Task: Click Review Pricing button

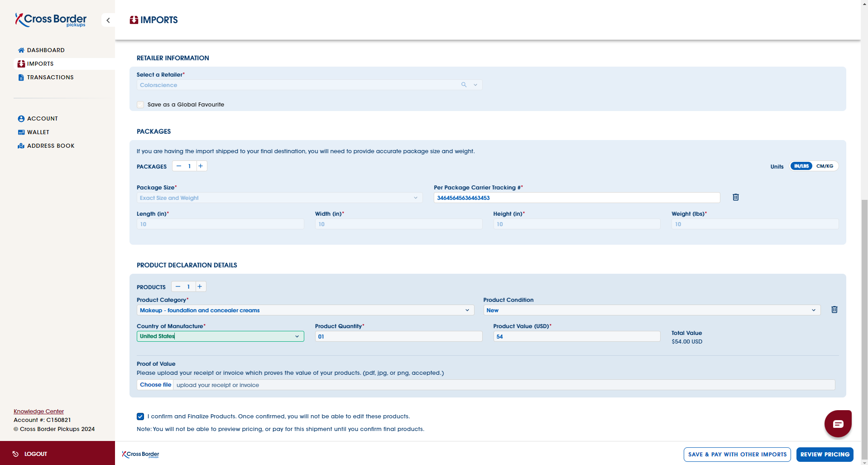Action: coord(825,454)
